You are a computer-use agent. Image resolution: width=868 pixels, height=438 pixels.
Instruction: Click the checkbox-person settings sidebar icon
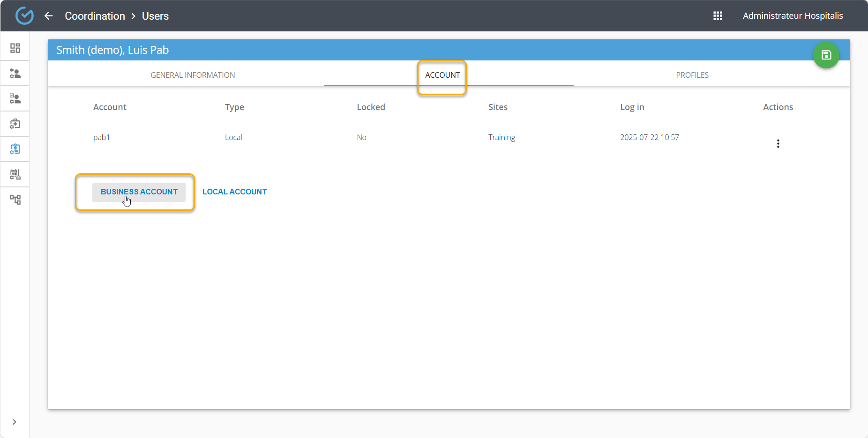[x=15, y=99]
